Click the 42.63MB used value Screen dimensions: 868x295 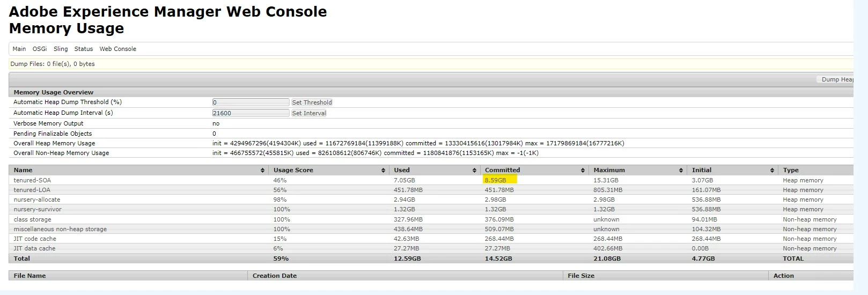[x=406, y=239]
